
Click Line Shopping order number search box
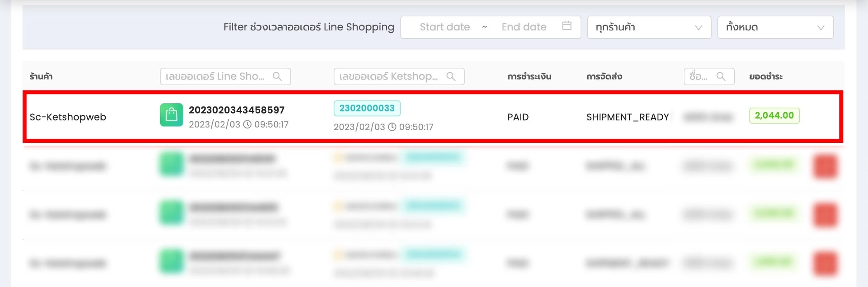[x=216, y=76]
